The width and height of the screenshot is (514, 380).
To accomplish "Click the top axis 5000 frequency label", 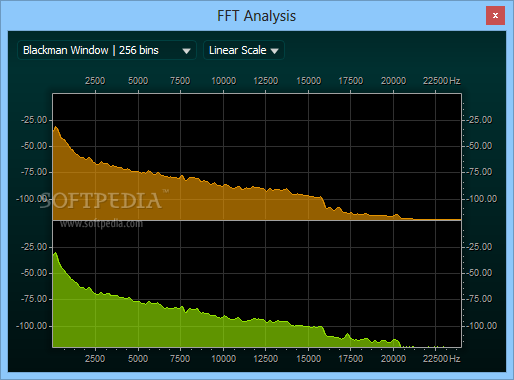I will point(138,81).
